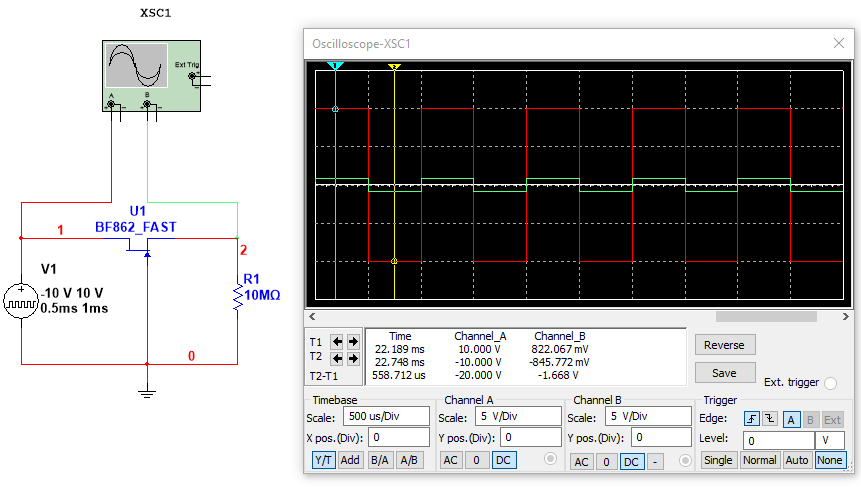Click Channel_A T2-T1 reading -20.000 V
This screenshot has width=861, height=487.
click(x=478, y=376)
